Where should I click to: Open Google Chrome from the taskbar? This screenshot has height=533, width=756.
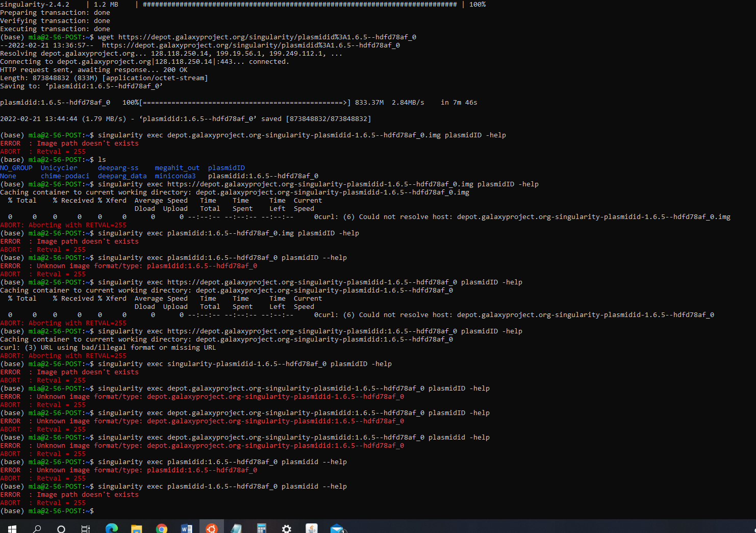click(x=162, y=528)
